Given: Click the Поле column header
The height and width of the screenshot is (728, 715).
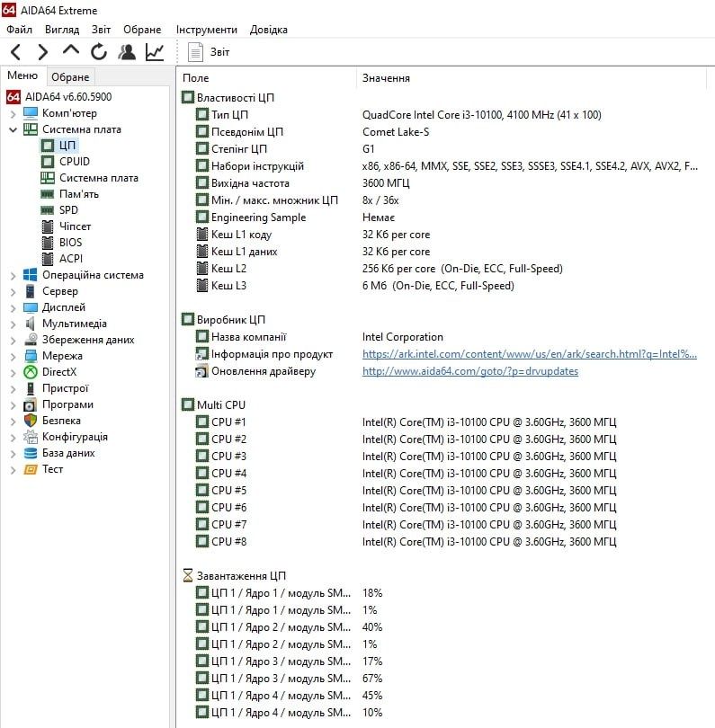Looking at the screenshot, I should [x=195, y=78].
